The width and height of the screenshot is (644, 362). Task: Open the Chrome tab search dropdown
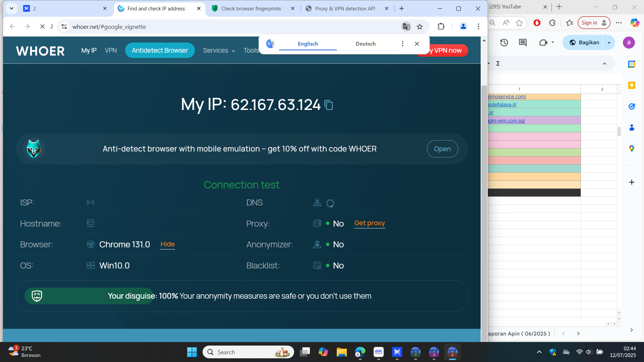(11, 8)
